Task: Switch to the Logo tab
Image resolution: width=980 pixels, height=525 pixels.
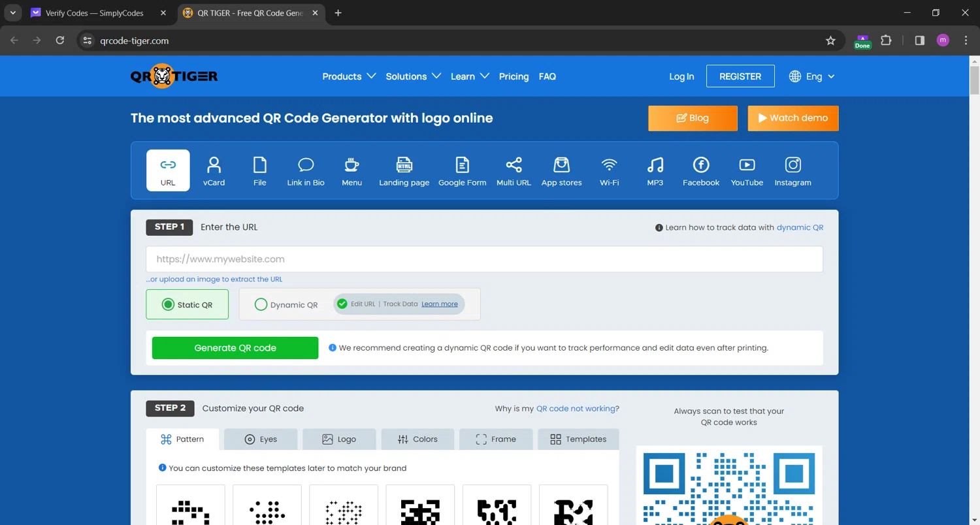Action: pos(339,439)
